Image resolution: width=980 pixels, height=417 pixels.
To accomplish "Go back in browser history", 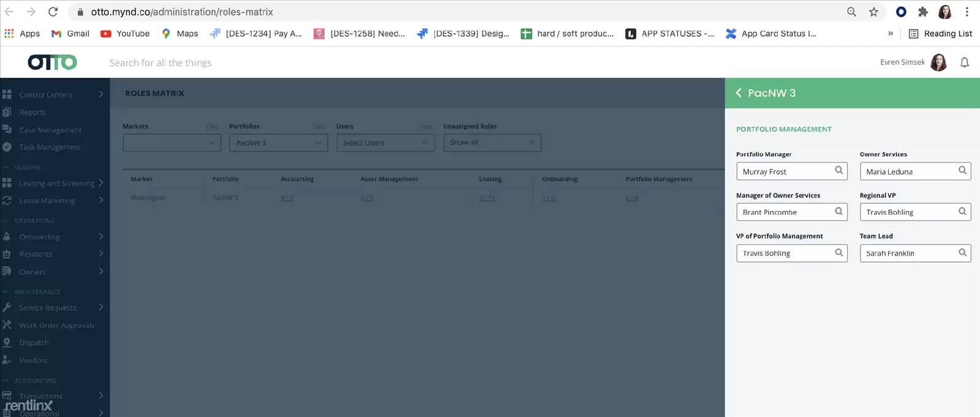I will [x=9, y=12].
